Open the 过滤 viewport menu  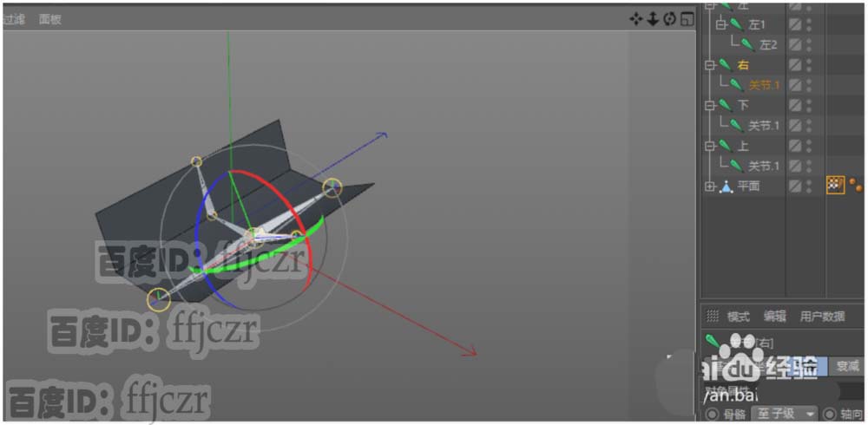15,19
